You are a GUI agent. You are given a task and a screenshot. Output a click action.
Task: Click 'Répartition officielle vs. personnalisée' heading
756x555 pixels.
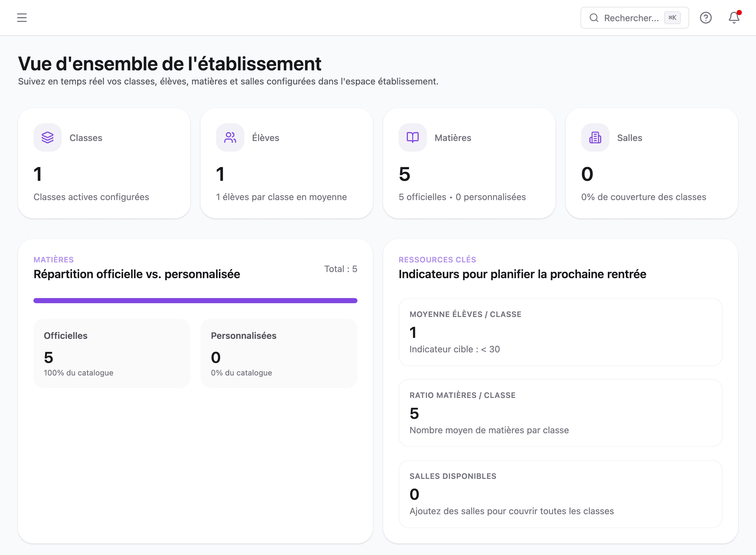pos(137,274)
